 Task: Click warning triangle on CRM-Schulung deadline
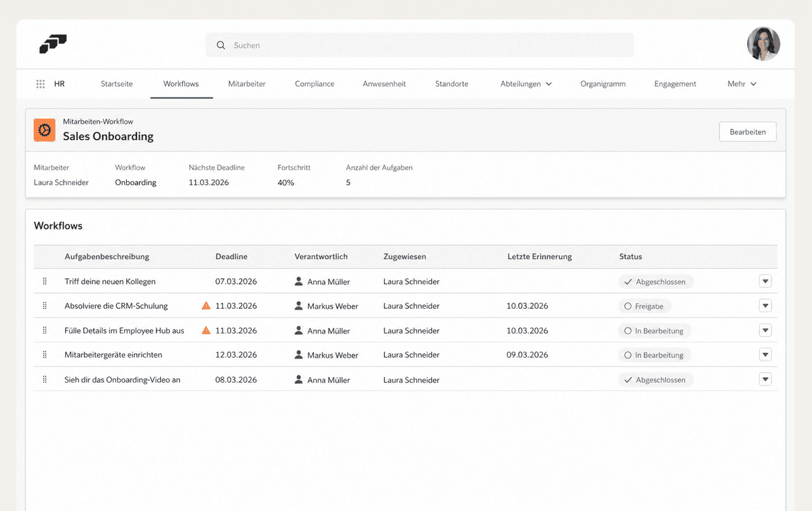pyautogui.click(x=206, y=306)
